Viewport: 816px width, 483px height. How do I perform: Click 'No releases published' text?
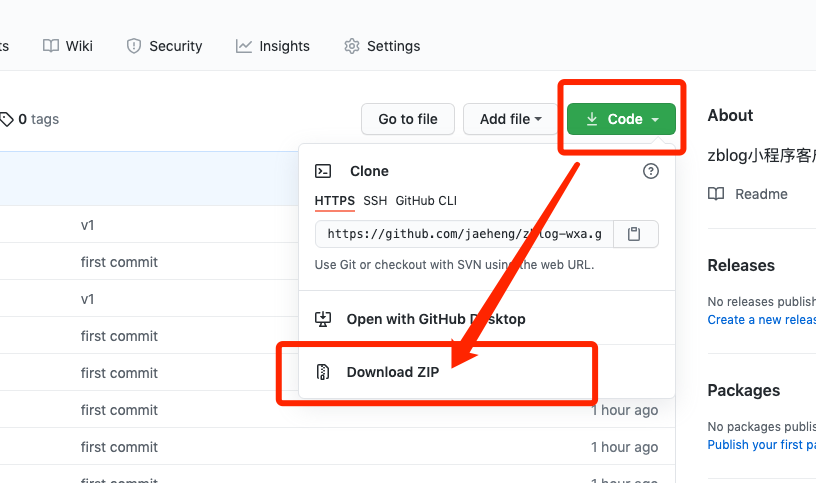coord(761,302)
